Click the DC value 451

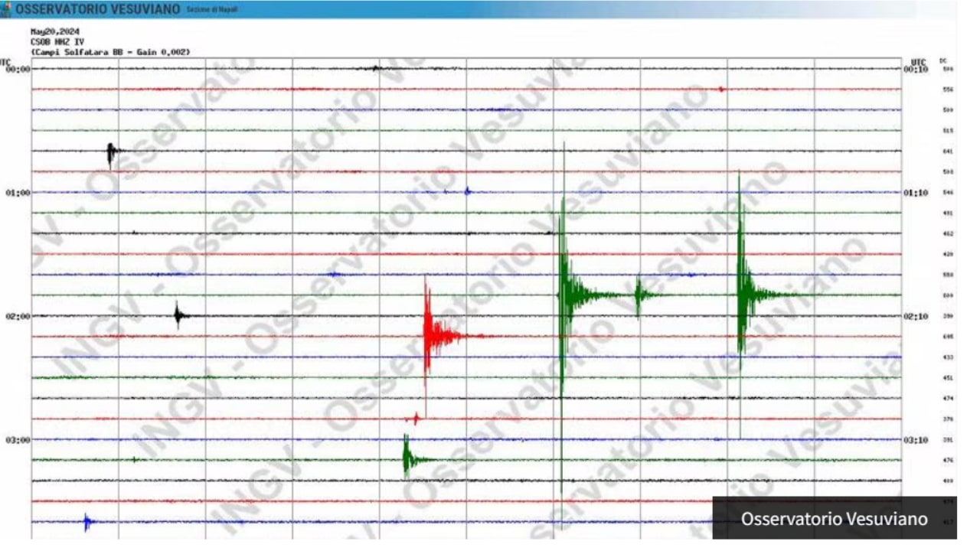(x=948, y=378)
